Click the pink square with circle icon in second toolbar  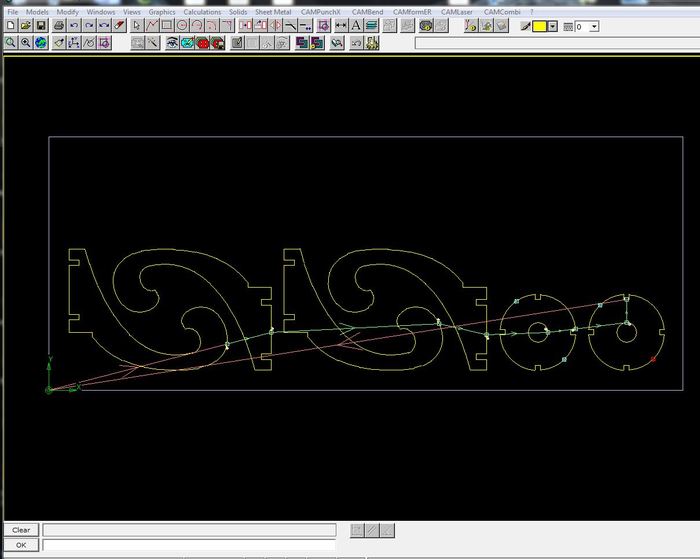click(x=104, y=43)
